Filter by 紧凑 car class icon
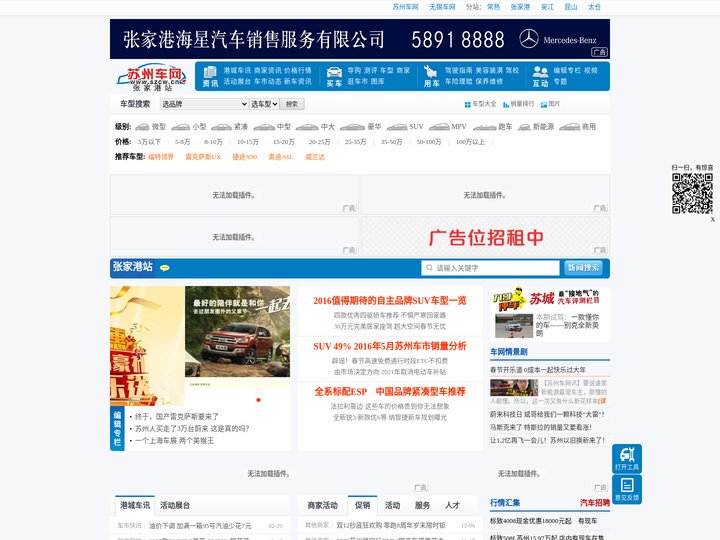Viewport: 720px width, 540px height. [221, 127]
